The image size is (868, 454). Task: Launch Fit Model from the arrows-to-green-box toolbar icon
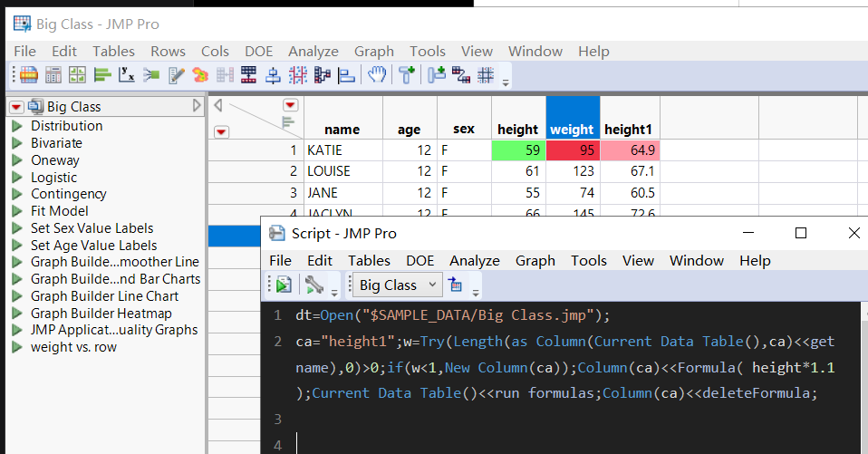[151, 74]
